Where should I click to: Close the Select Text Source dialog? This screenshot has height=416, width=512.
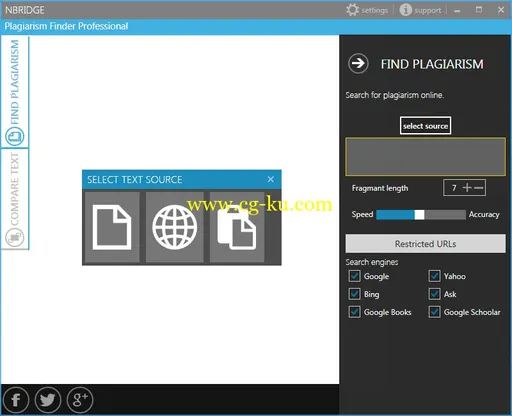(x=271, y=179)
